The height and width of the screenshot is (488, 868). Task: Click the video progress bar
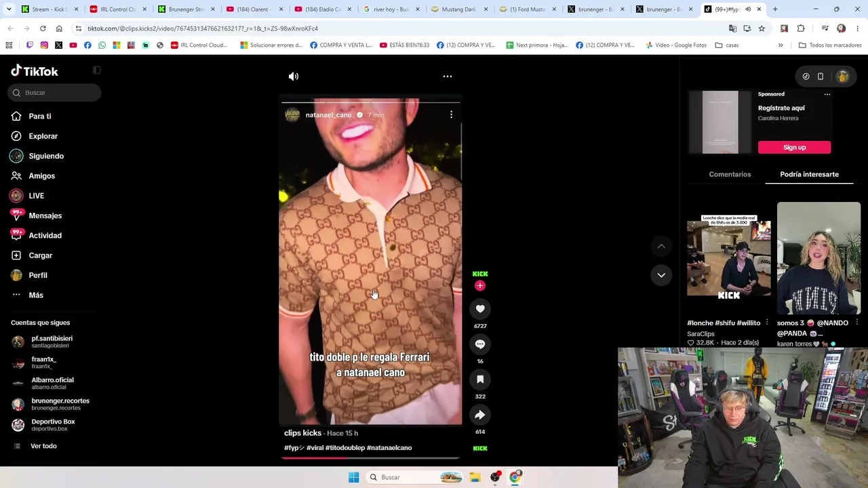pyautogui.click(x=371, y=458)
